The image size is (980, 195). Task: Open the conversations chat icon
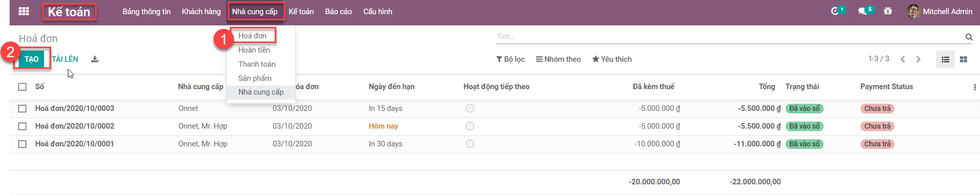coord(862,11)
